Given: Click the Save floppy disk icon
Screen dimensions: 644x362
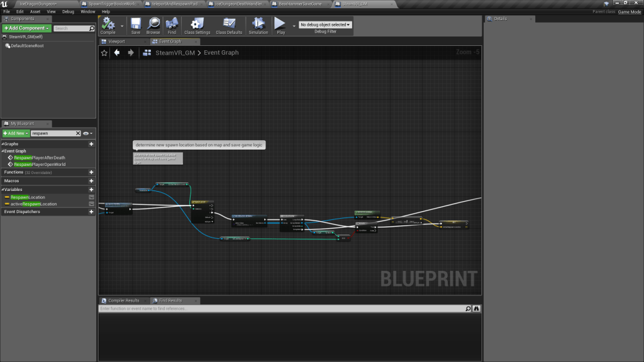Looking at the screenshot, I should [x=136, y=24].
